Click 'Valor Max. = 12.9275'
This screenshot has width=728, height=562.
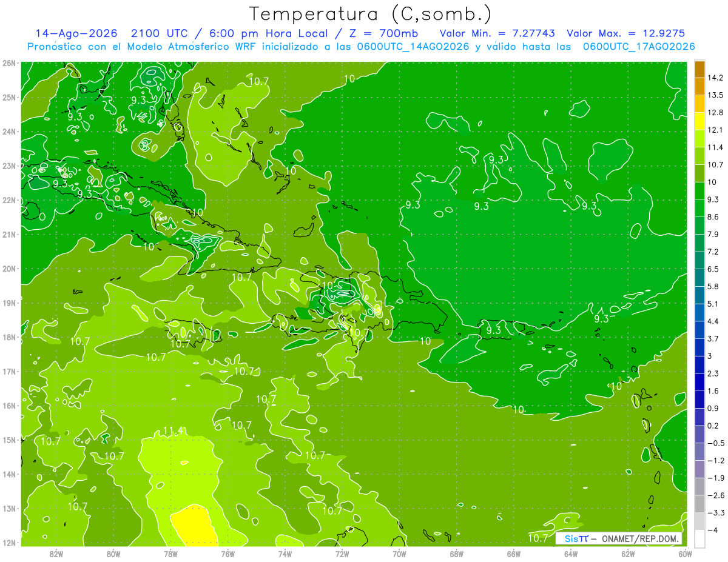point(625,33)
